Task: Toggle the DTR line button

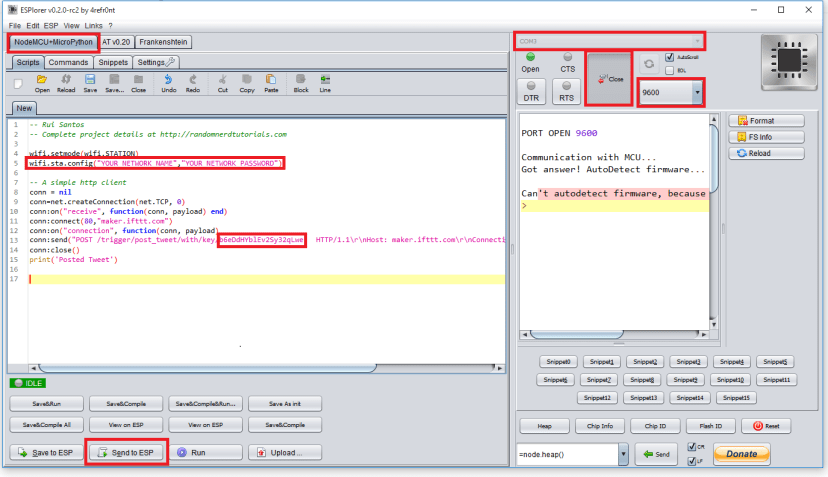Action: pos(531,91)
